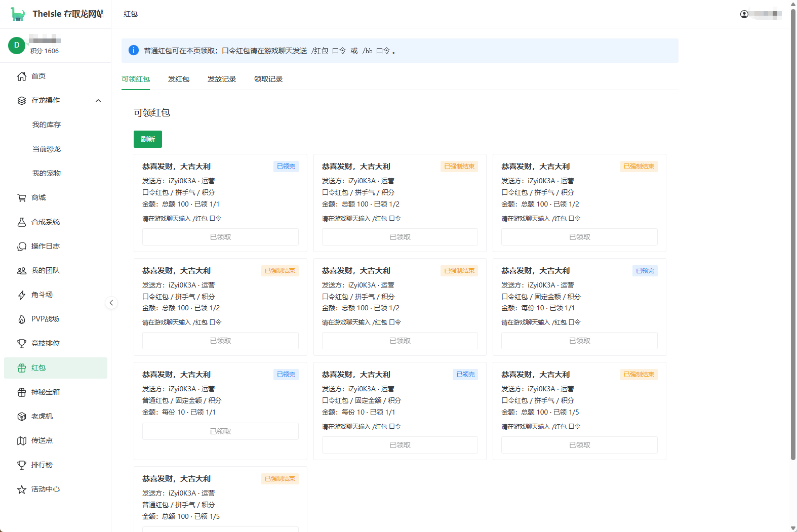This screenshot has width=797, height=532.
Task: Click 已领取 button on 普通红包 固定金额 card
Action: coord(220,431)
